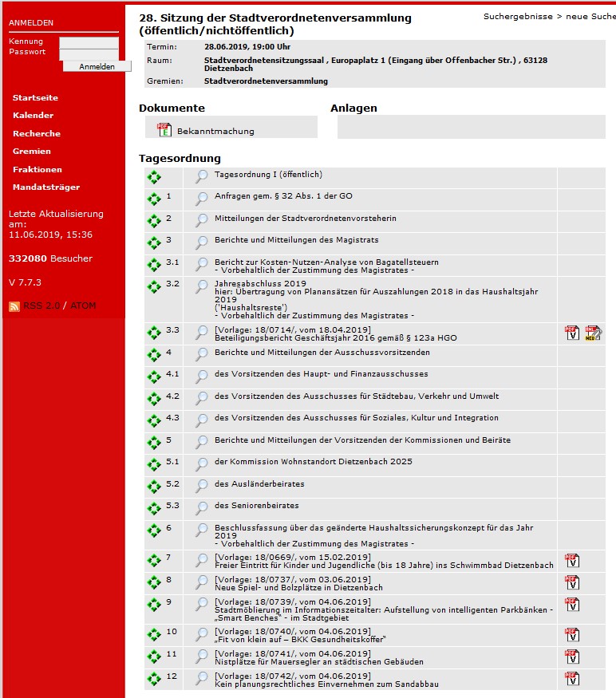Go to Kalender in sidebar menu
The height and width of the screenshot is (698, 616).
tap(33, 116)
